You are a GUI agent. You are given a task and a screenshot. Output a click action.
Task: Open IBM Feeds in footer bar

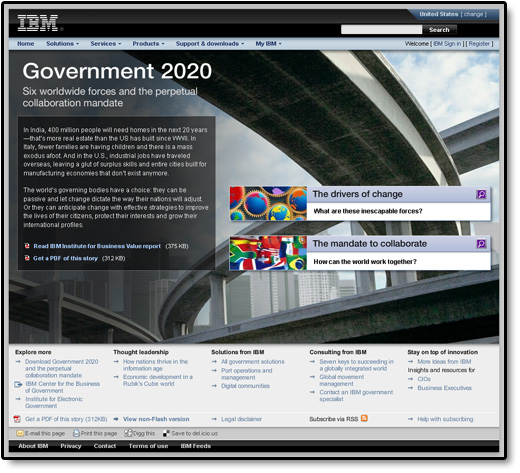coord(196,446)
